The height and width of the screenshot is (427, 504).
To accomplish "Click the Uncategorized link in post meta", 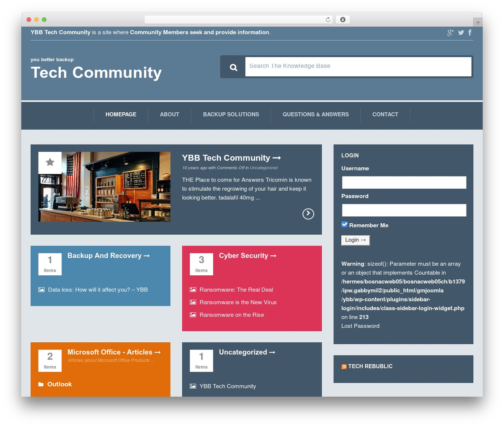I will [264, 168].
